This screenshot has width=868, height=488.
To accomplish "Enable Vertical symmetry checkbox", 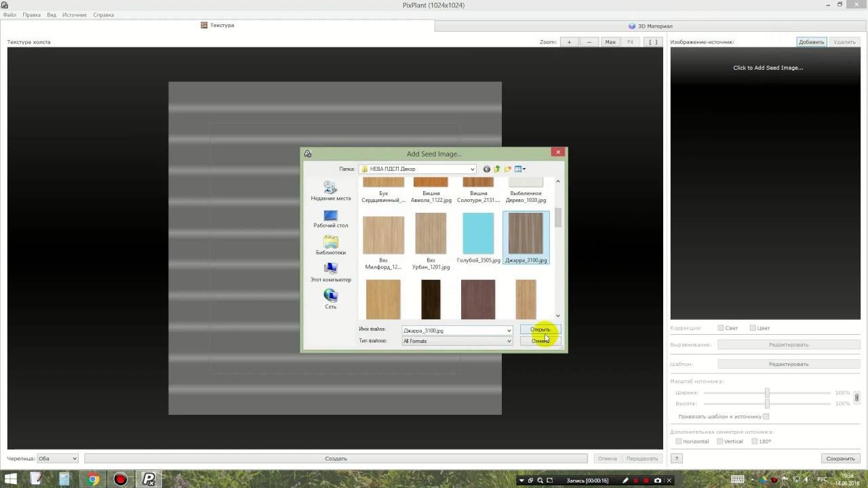I will pyautogui.click(x=719, y=441).
